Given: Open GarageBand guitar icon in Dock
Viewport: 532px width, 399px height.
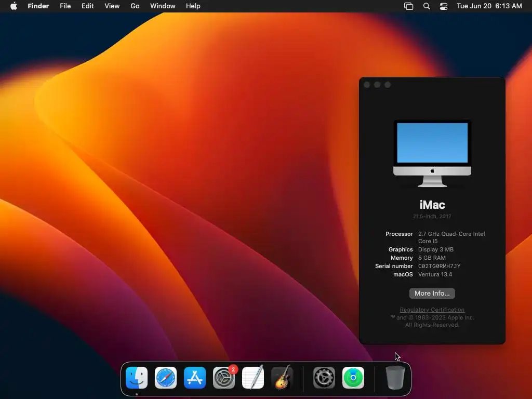Looking at the screenshot, I should coord(282,378).
